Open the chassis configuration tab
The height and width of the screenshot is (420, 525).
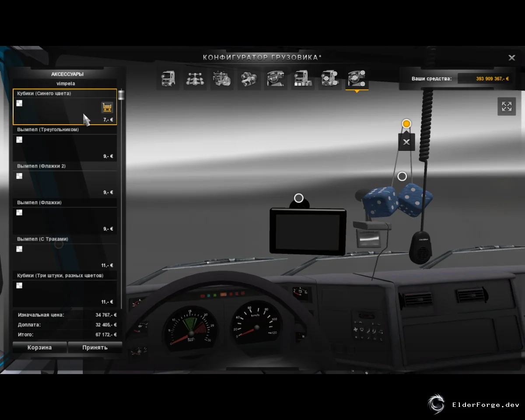click(x=195, y=79)
